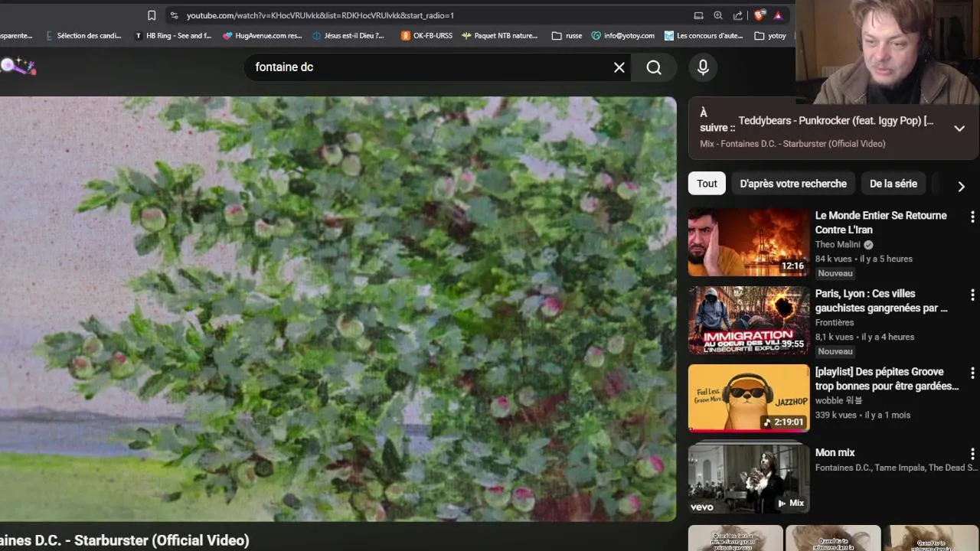Click the cast screen icon in address bar
The height and width of the screenshot is (551, 980).
coord(698,15)
